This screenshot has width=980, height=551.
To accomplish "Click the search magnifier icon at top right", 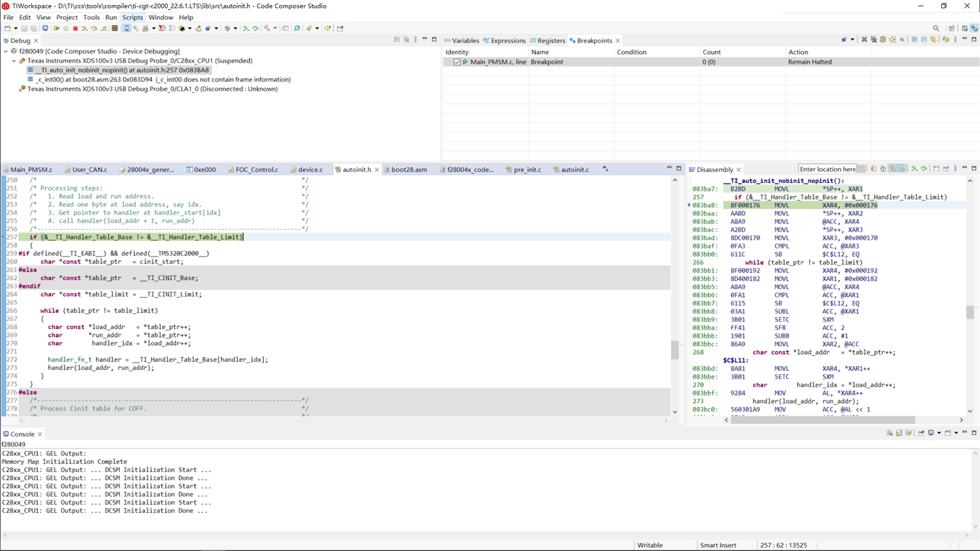I will 936,28.
